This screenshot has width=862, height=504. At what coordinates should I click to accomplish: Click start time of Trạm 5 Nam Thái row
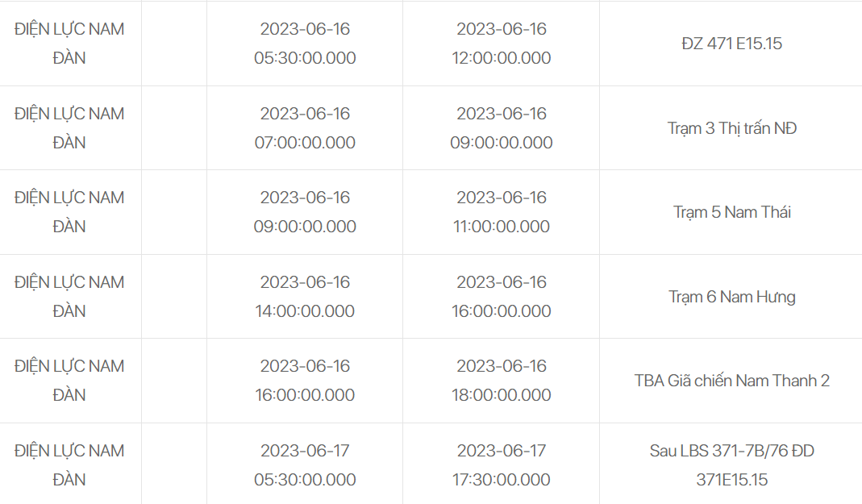tap(305, 212)
